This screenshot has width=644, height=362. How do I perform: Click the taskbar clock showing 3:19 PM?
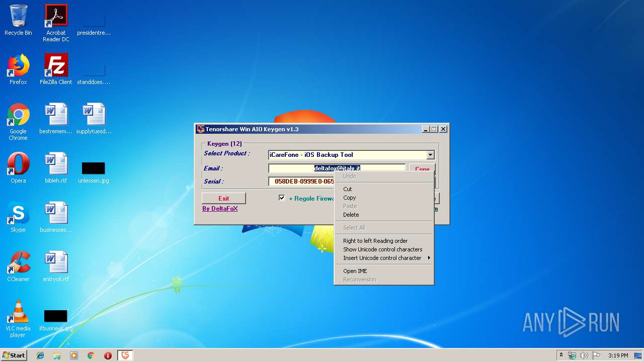click(618, 355)
